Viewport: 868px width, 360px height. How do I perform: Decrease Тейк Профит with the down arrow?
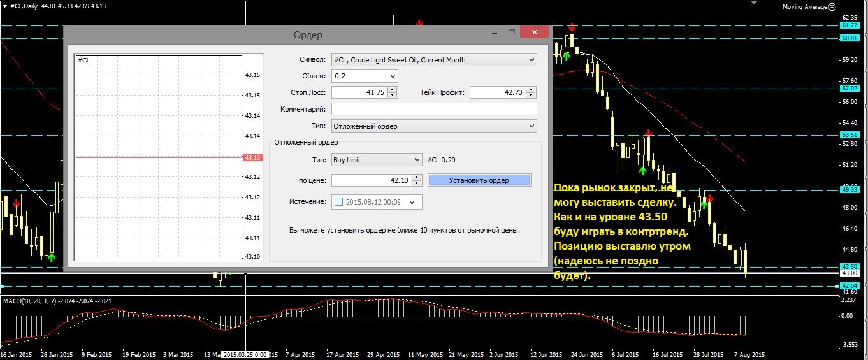point(530,96)
